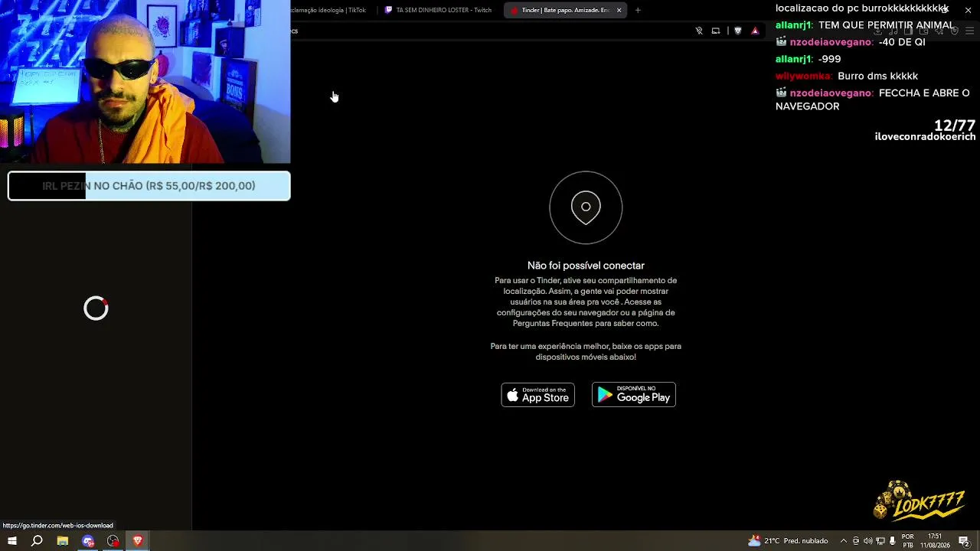Click the chat message '-40 DE QI'
980x551 pixels.
pos(902,42)
